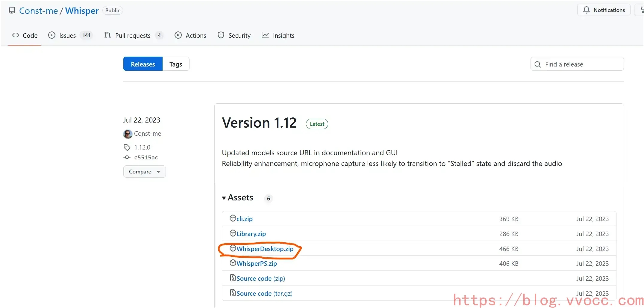Click the cli.zip package icon
644x308 pixels.
(233, 218)
